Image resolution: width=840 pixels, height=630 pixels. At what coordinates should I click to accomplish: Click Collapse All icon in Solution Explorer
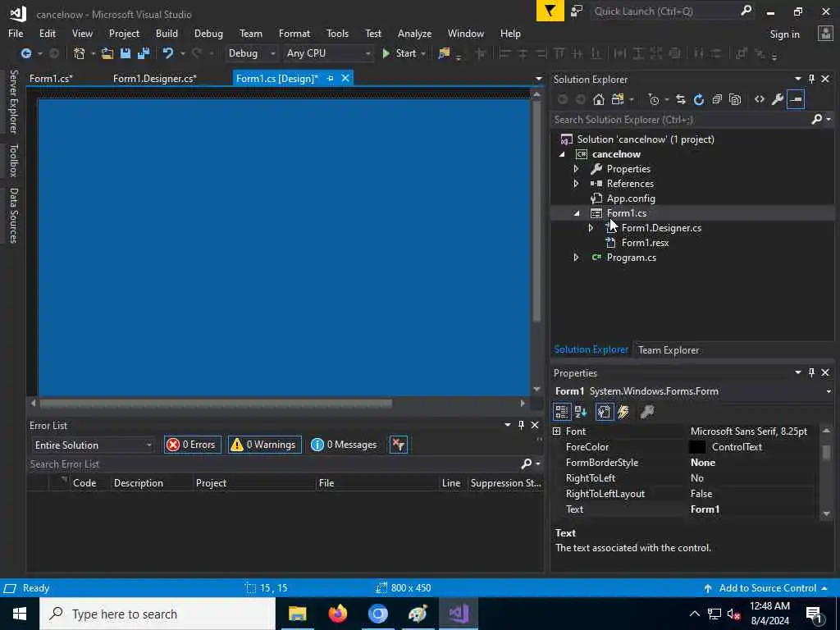717,99
